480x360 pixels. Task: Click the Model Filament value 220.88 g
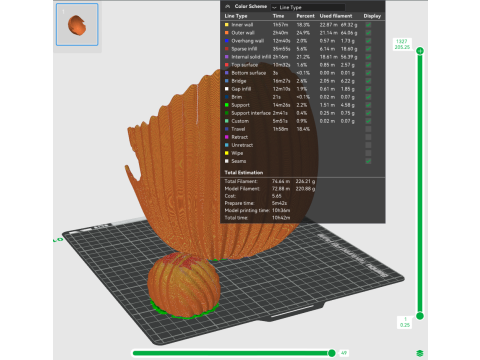[x=305, y=189]
